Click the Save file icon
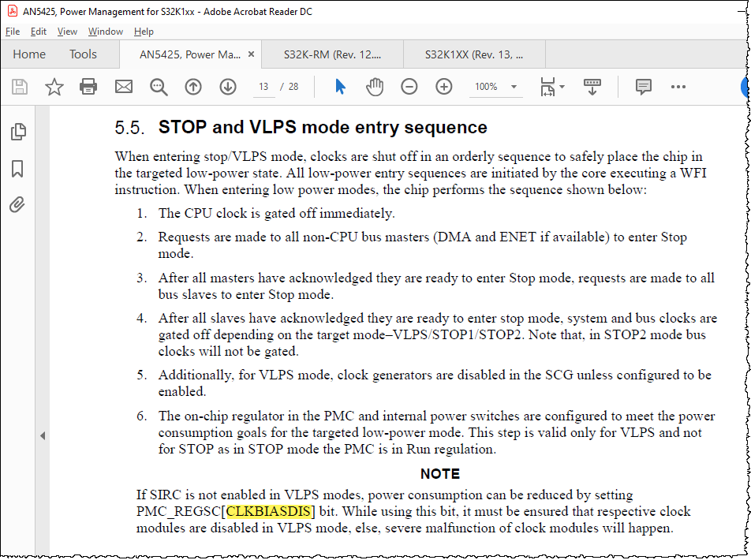Image resolution: width=751 pixels, height=560 pixels. click(19, 87)
